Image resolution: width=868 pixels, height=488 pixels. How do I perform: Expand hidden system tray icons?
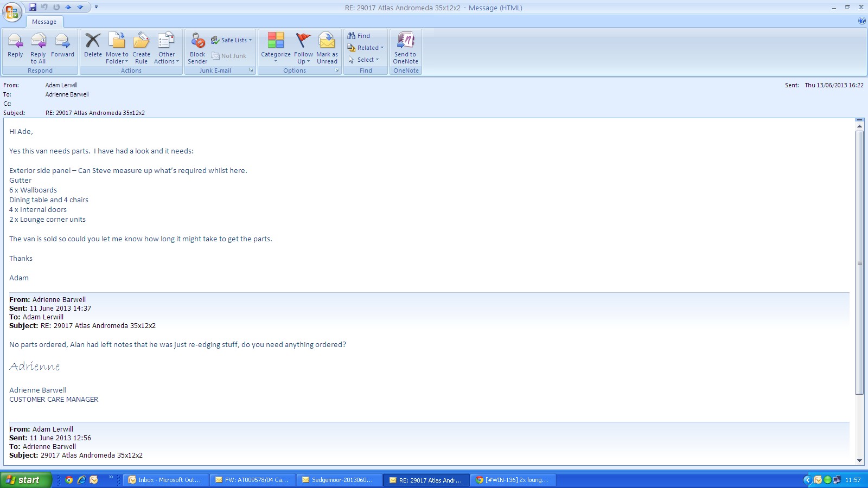tap(807, 480)
